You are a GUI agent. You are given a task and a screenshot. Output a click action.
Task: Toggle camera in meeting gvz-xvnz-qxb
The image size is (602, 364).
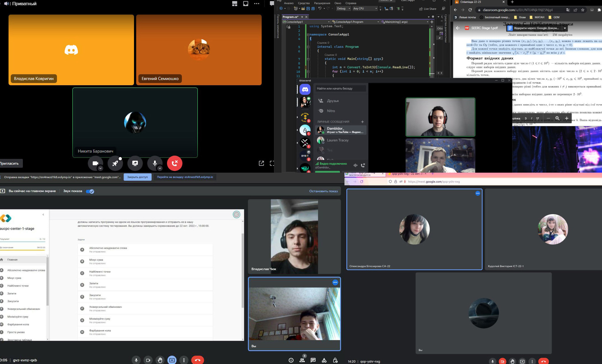[148, 360]
